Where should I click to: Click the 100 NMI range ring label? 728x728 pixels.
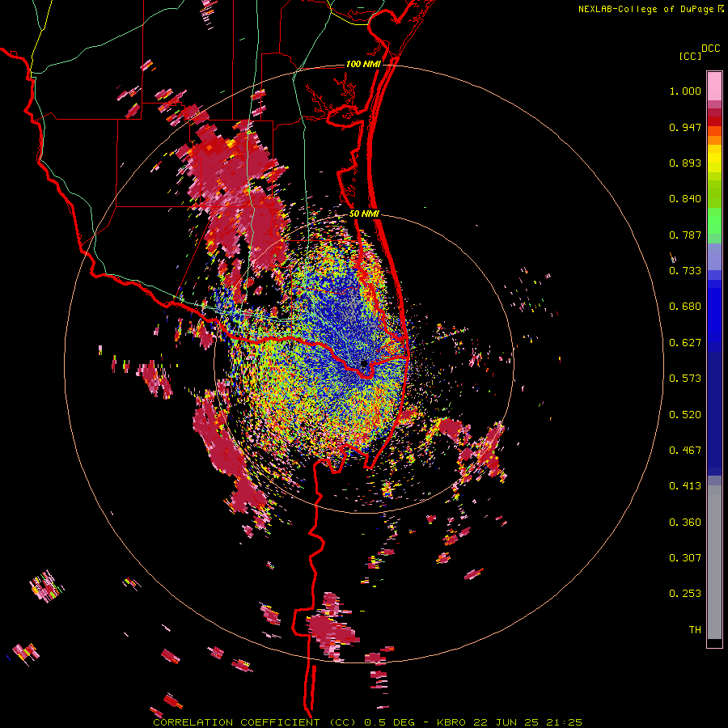point(363,64)
